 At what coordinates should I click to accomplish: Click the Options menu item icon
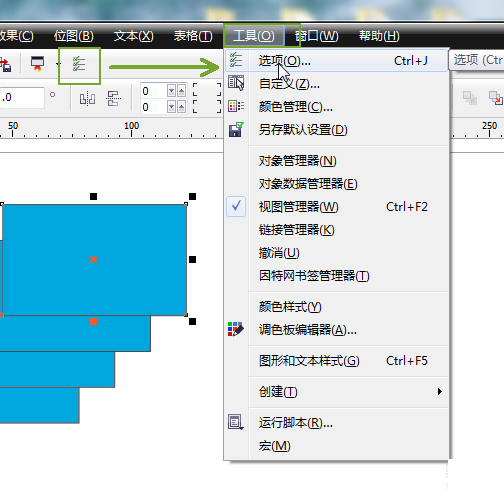236,60
